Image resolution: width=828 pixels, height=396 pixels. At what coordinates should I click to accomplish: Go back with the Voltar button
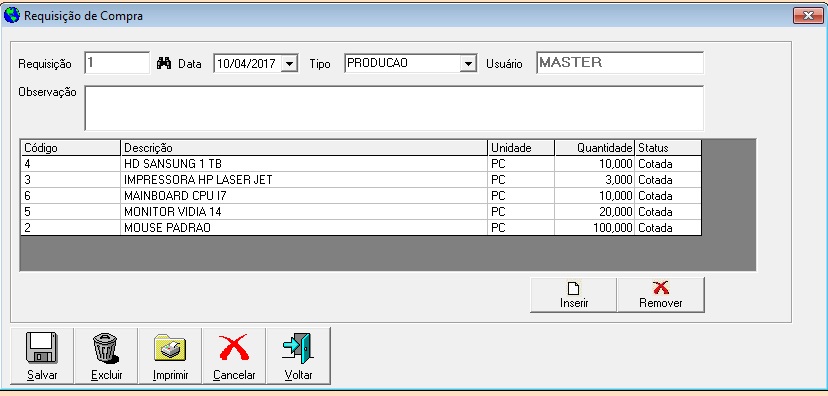tap(298, 356)
